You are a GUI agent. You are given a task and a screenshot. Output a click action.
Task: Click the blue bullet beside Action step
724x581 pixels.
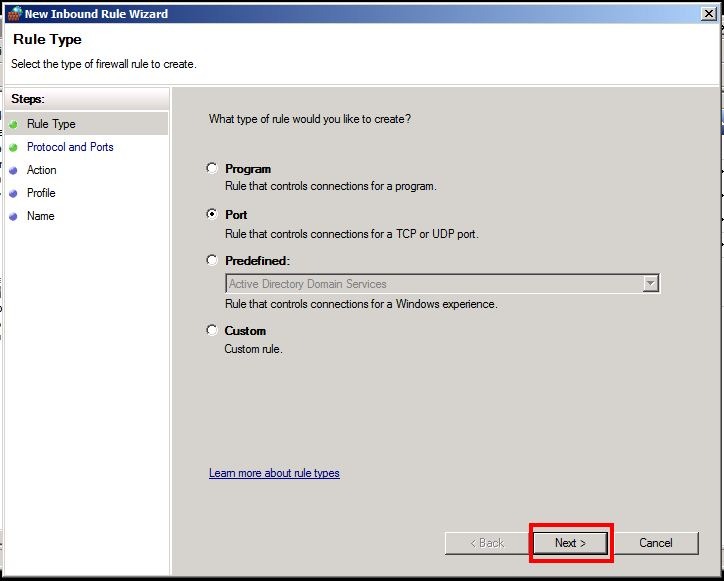tap(14, 171)
